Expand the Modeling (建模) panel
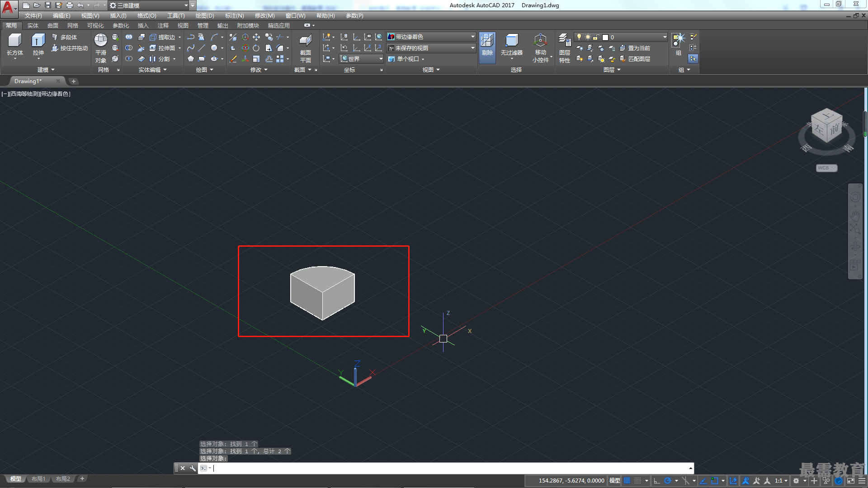 46,70
